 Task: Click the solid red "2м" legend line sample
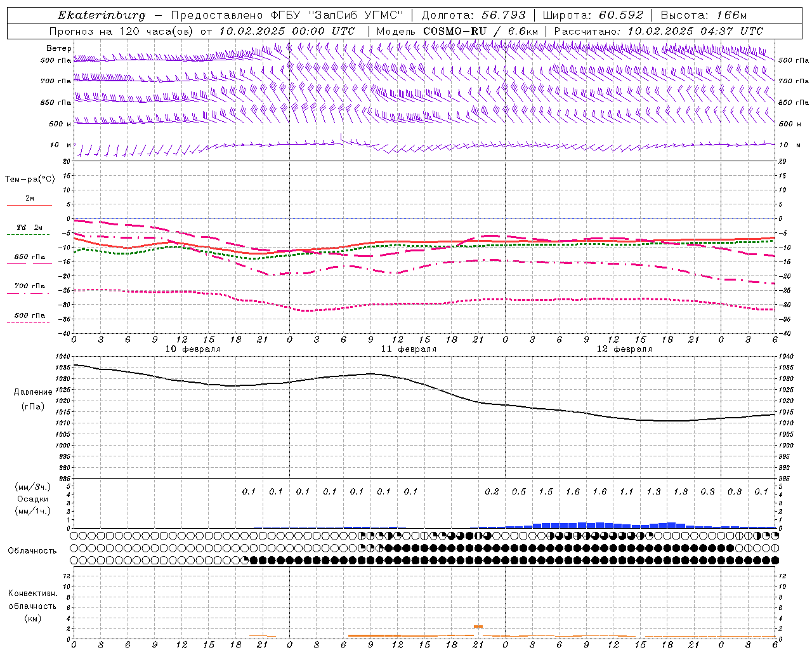(x=29, y=205)
